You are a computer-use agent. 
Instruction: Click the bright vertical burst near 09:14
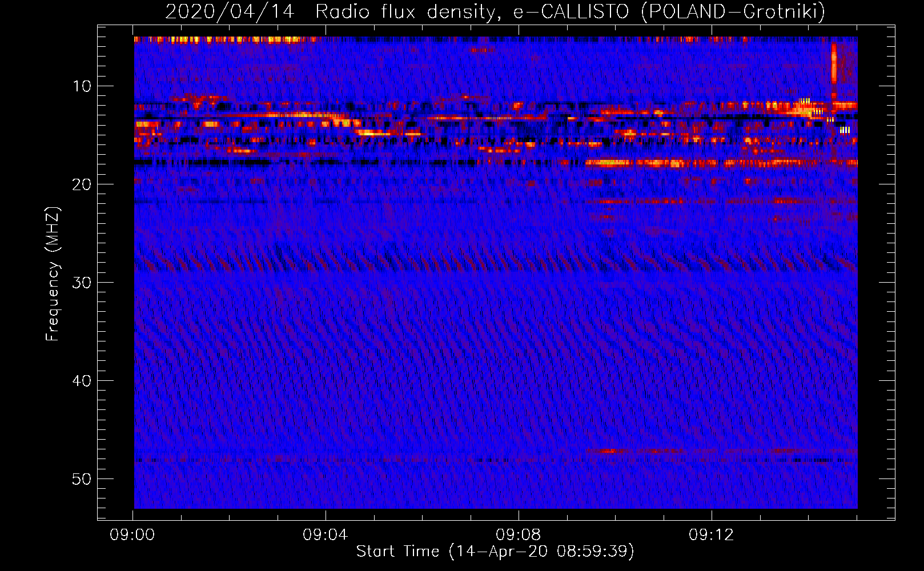pos(834,64)
